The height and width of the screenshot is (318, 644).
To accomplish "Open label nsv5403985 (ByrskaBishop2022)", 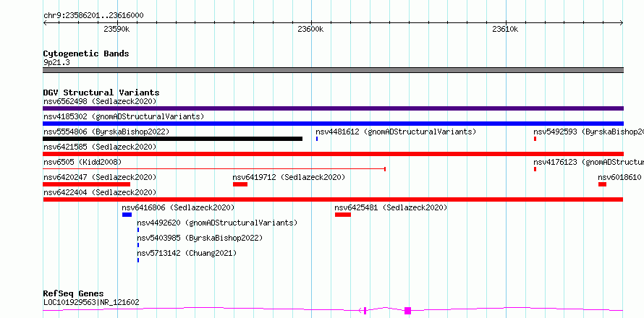I will [200, 238].
